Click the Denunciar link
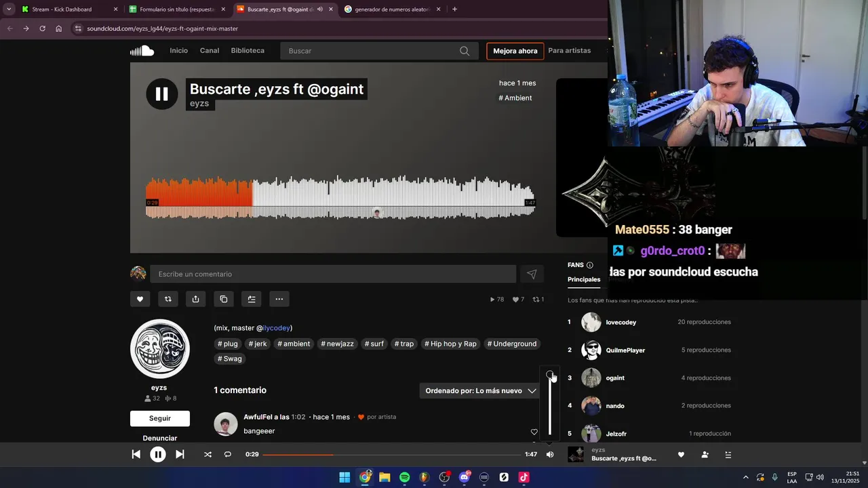 (160, 439)
